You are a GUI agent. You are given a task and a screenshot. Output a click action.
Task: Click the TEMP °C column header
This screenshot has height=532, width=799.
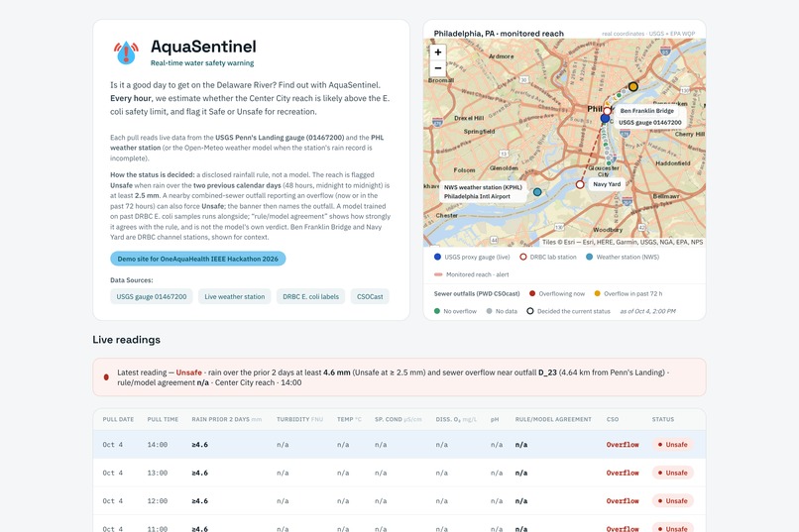pyautogui.click(x=349, y=419)
